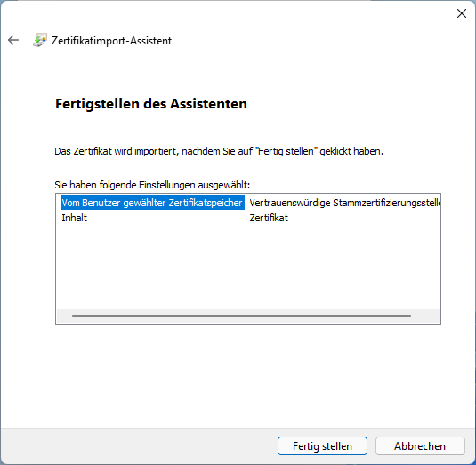The height and width of the screenshot is (465, 476).
Task: Click the Vertrauenswürdige Stammzertifizierungsstellen value
Action: (x=344, y=203)
